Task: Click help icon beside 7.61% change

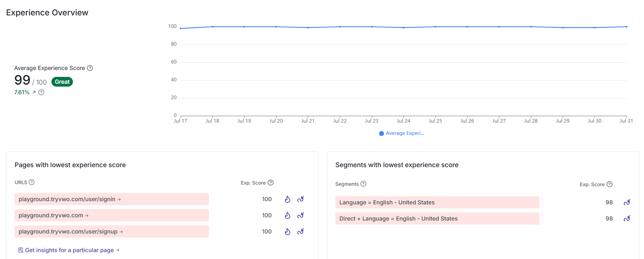Action: tap(41, 92)
